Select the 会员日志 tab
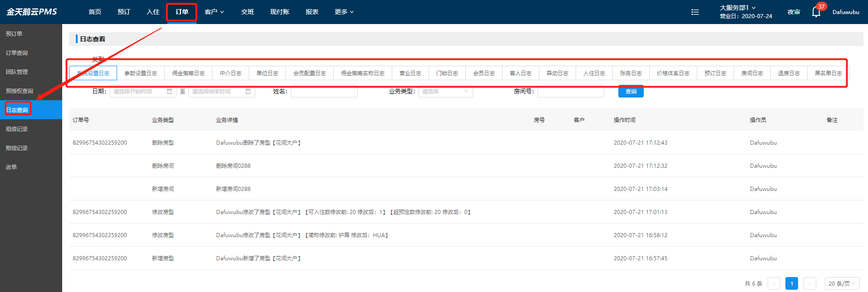 click(x=484, y=73)
